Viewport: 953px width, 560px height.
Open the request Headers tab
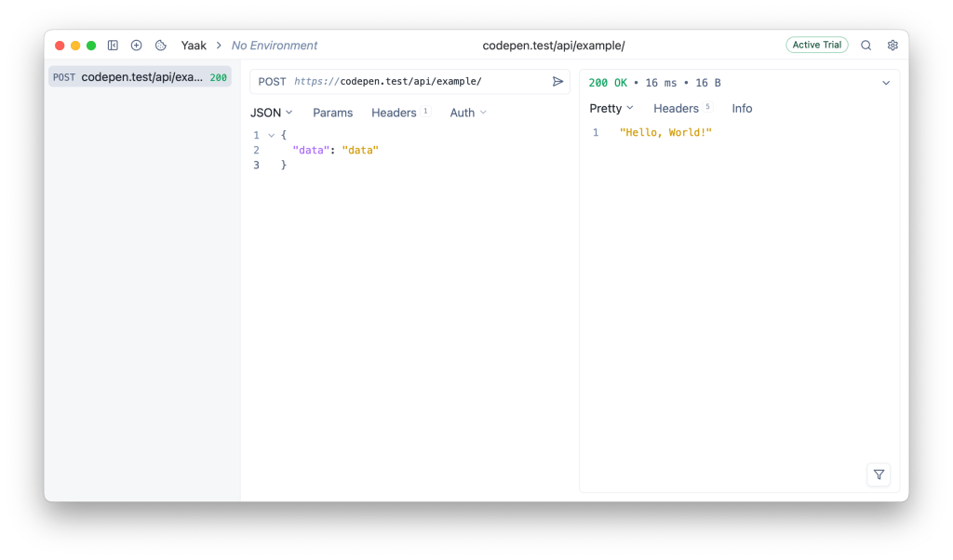(395, 113)
